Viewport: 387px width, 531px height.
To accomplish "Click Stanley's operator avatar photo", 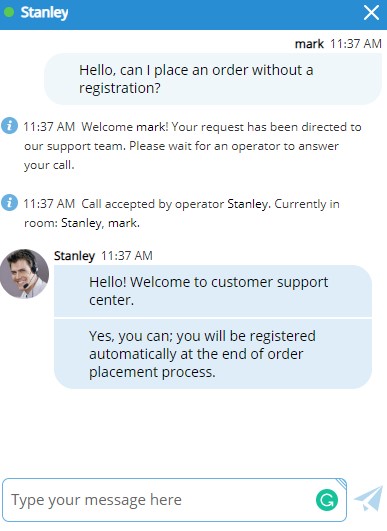I will pyautogui.click(x=24, y=274).
